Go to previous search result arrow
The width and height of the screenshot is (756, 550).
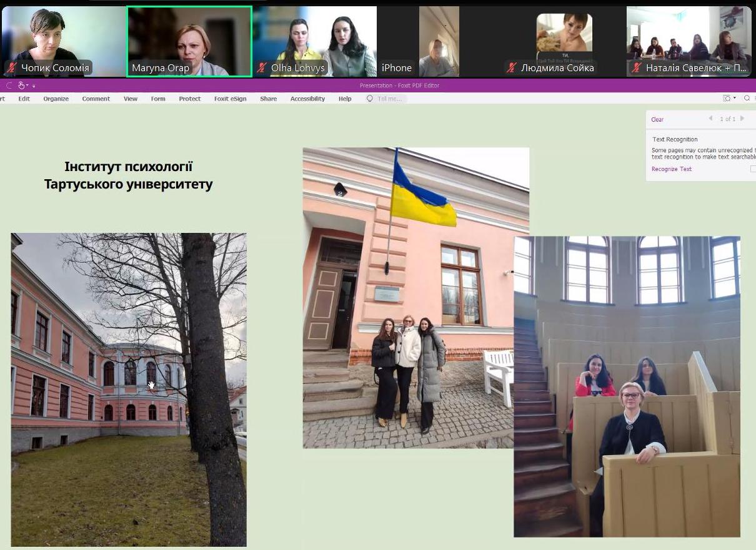(x=710, y=119)
